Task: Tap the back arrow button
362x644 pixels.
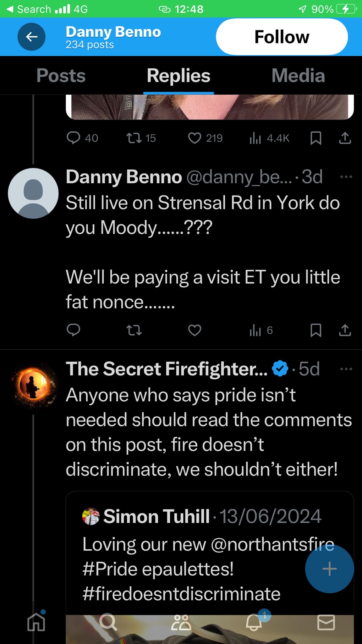Action: coord(31,37)
